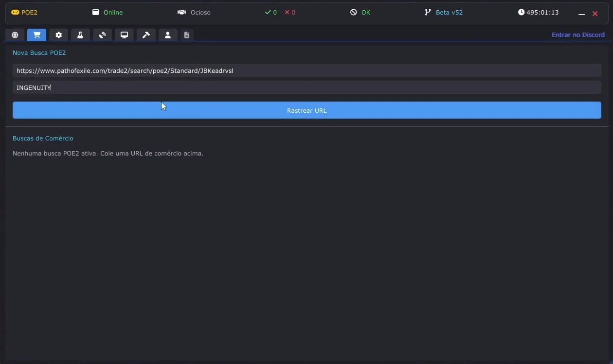Click the POE2 gamepad icon
Screen dimensions: 613x364
click(x=16, y=13)
